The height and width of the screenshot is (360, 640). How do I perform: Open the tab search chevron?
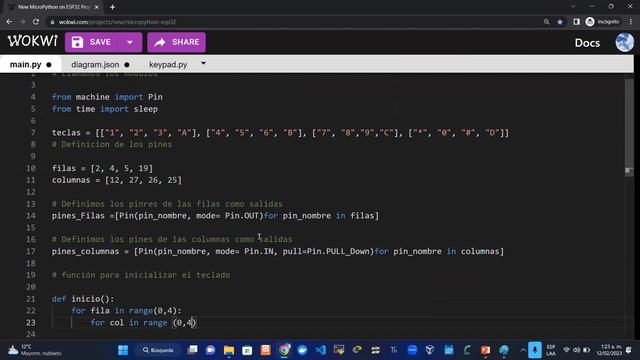[x=573, y=7]
